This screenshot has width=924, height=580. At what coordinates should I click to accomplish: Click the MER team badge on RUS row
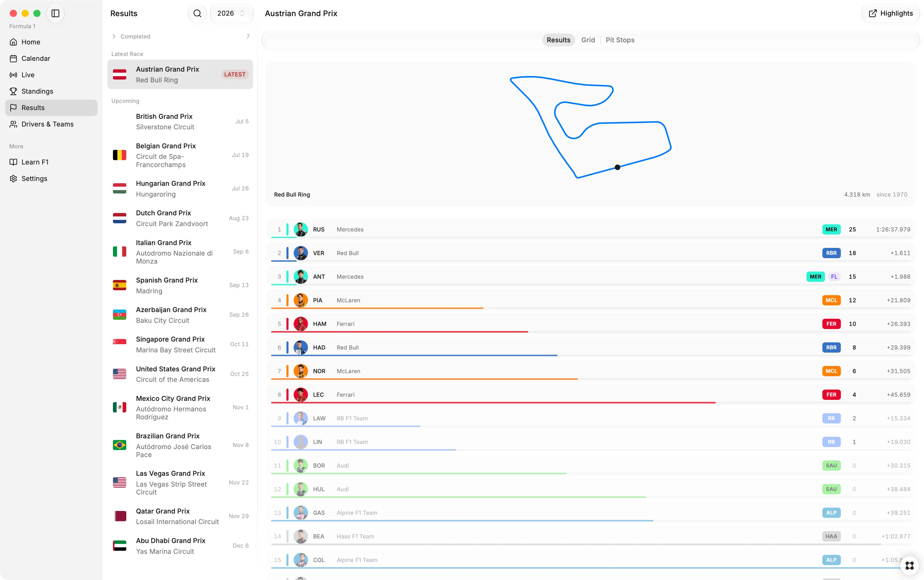click(831, 229)
